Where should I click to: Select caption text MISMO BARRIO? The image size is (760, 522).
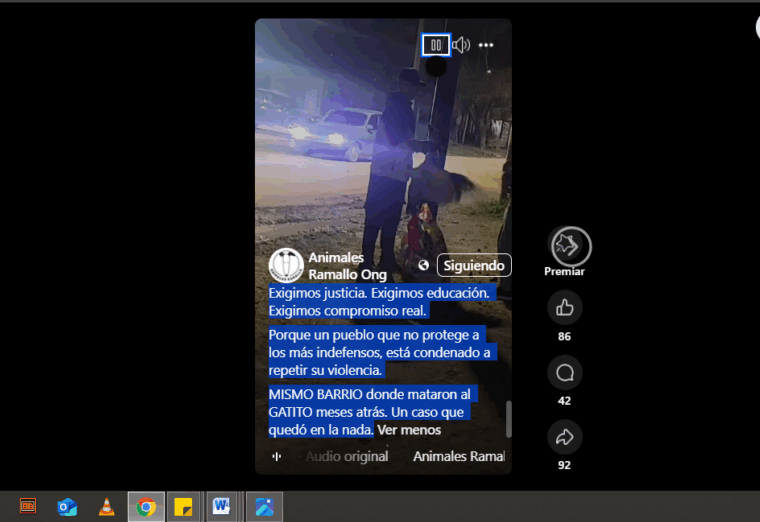pos(315,395)
